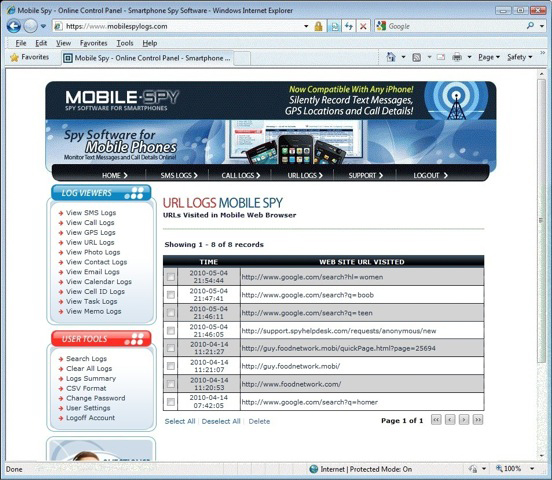Click the security lock icon in address bar
The width and height of the screenshot is (552, 480).
click(318, 26)
